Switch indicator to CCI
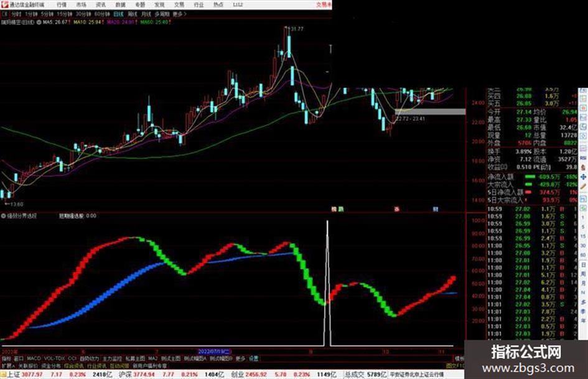The image size is (588, 379). pos(72,358)
